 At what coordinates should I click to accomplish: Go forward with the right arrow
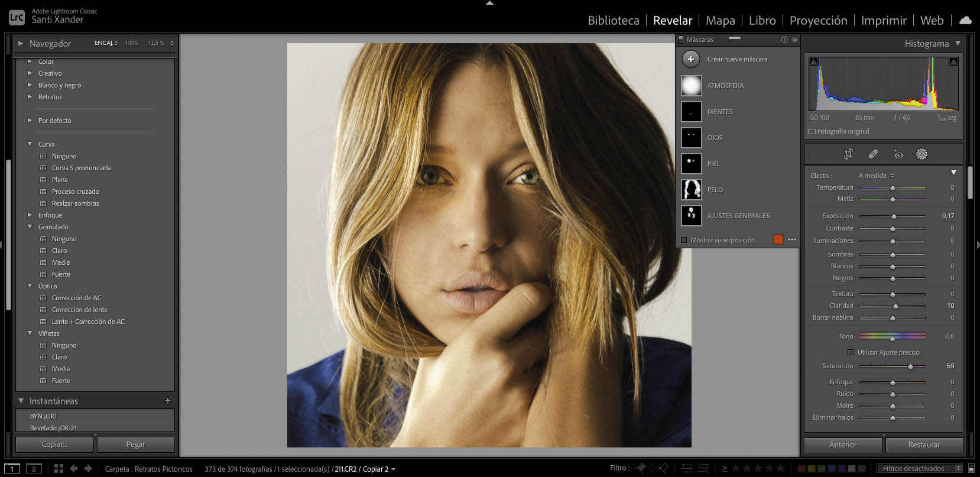coord(88,469)
